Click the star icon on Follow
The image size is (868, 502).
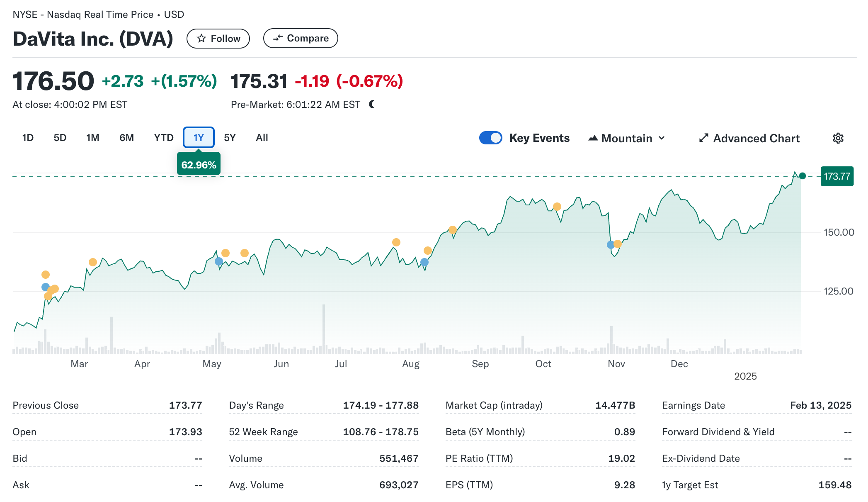(x=201, y=39)
